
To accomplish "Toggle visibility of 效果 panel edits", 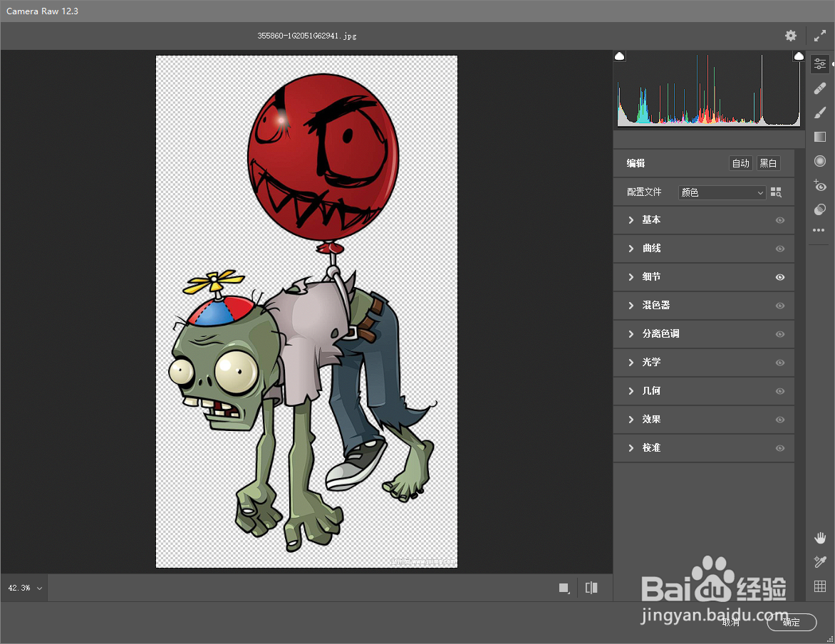I will 780,420.
